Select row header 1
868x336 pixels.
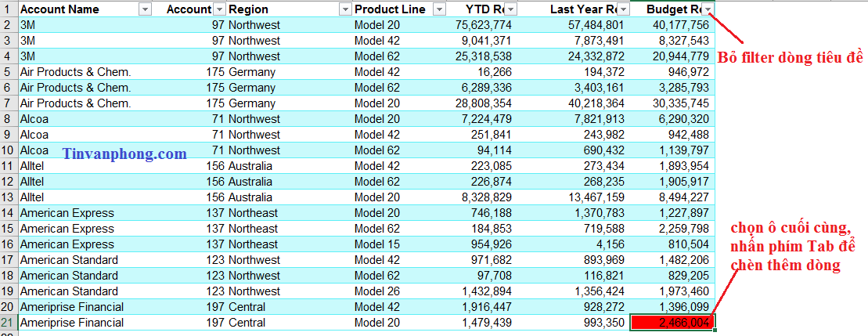point(9,9)
